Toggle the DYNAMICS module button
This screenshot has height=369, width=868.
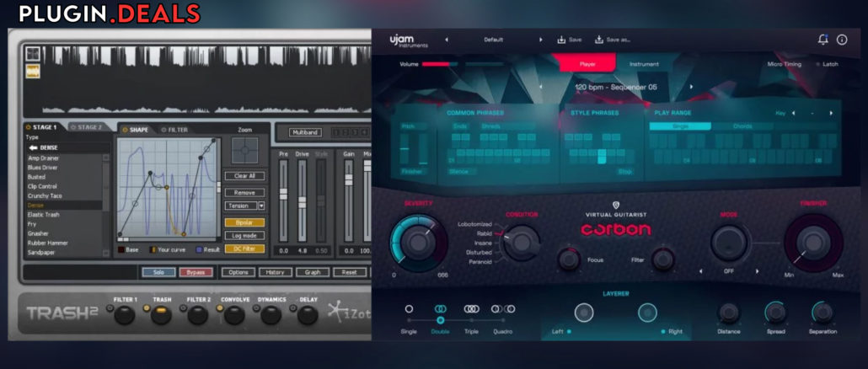271,315
